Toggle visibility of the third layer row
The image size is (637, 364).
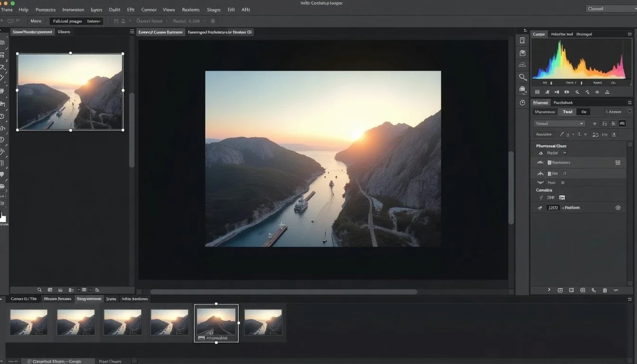[x=540, y=173]
